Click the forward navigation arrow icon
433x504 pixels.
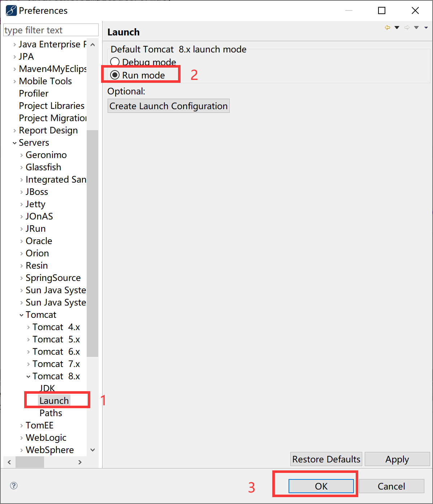click(x=407, y=27)
